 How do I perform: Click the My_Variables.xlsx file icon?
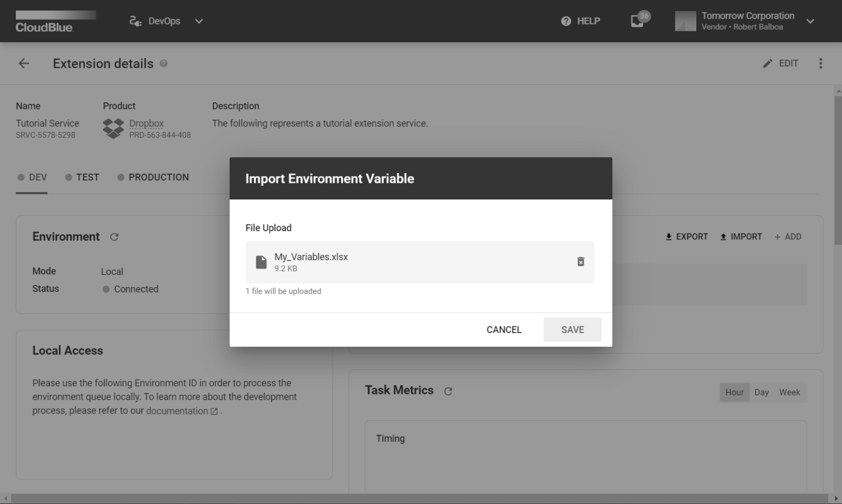tap(261, 262)
